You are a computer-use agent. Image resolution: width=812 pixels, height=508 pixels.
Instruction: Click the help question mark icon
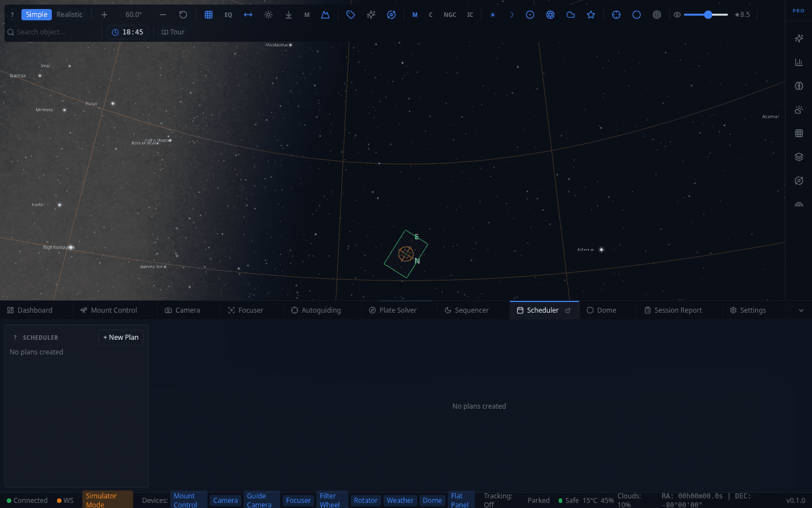click(12, 15)
